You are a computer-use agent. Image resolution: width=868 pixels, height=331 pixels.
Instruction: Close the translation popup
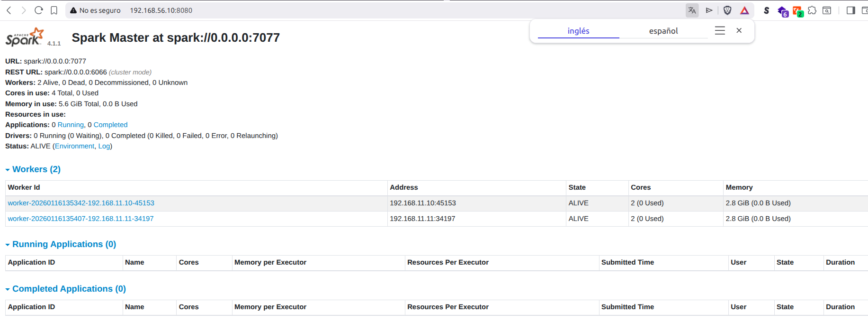(739, 30)
